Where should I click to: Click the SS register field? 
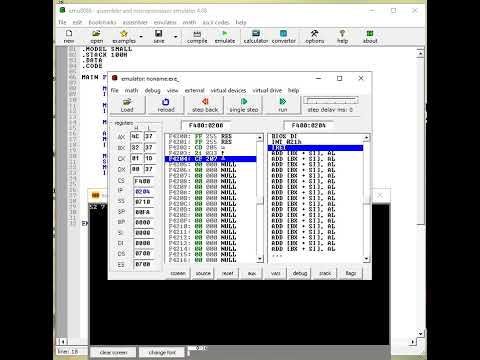pyautogui.click(x=144, y=202)
